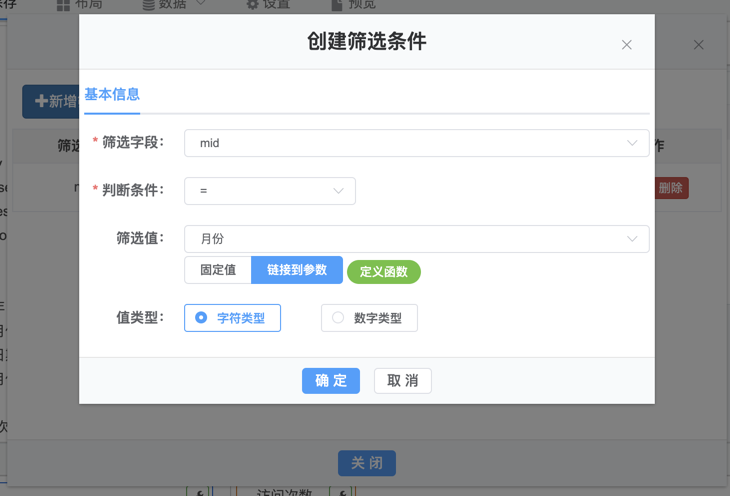This screenshot has height=496, width=730.
Task: Select the 链接到参数 option
Action: coord(296,271)
